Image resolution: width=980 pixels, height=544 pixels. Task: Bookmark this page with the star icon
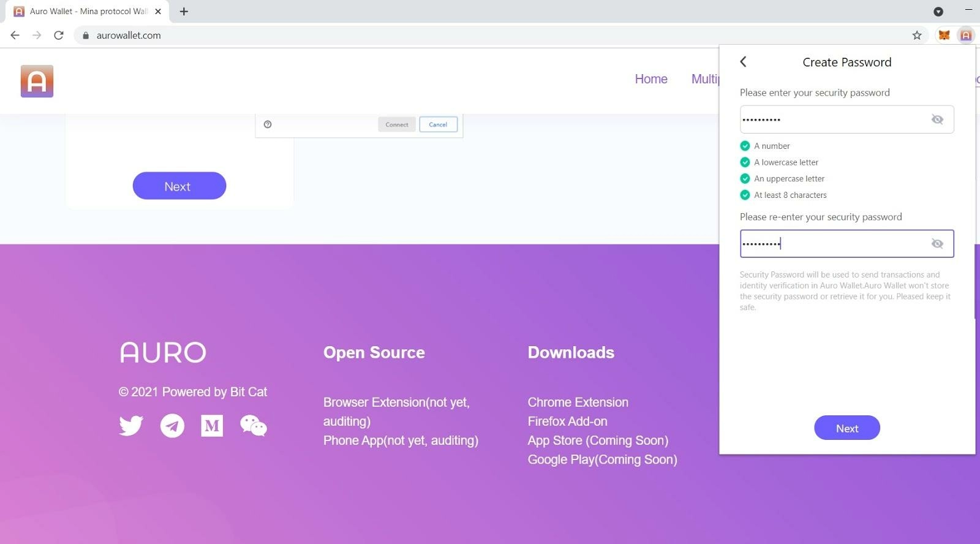click(917, 35)
